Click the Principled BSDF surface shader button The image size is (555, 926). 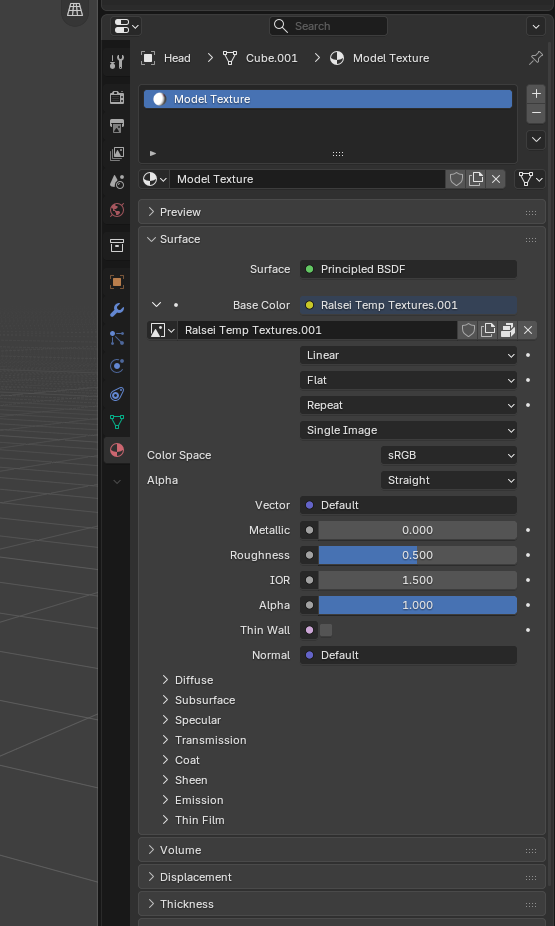[409, 269]
